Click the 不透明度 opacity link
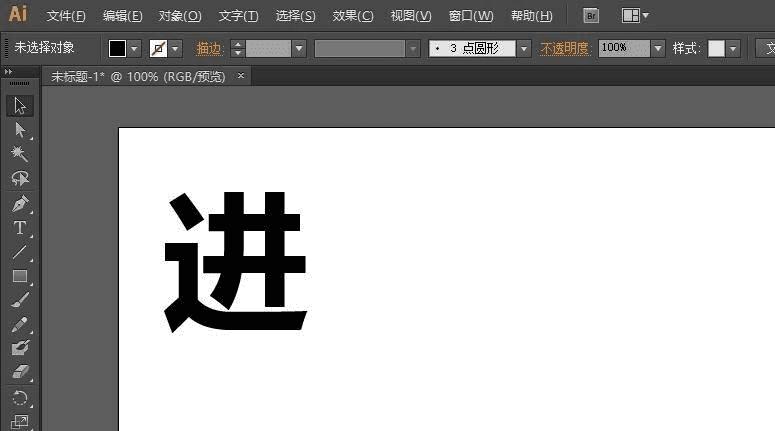Image resolution: width=775 pixels, height=431 pixels. 564,48
